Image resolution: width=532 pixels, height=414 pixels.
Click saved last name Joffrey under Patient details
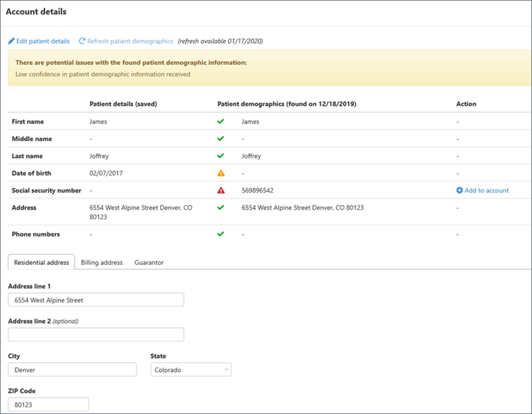pos(99,156)
